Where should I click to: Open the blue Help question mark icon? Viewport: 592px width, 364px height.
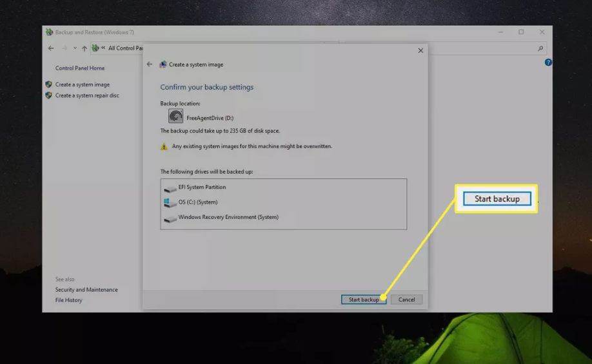[x=548, y=62]
